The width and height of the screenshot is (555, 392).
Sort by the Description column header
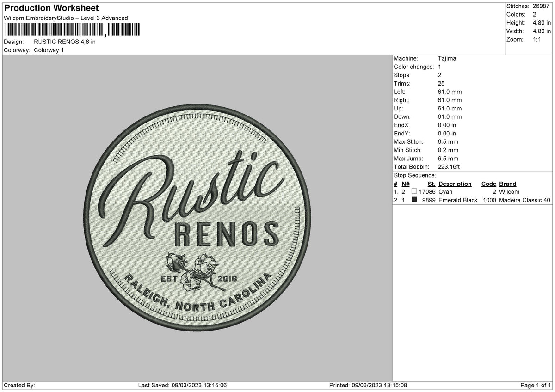455,184
